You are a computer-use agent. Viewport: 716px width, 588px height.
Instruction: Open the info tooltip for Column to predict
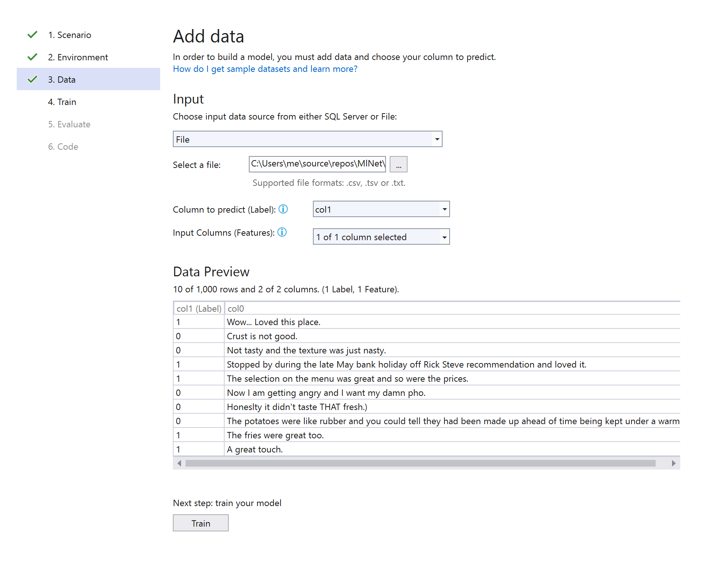(x=283, y=209)
